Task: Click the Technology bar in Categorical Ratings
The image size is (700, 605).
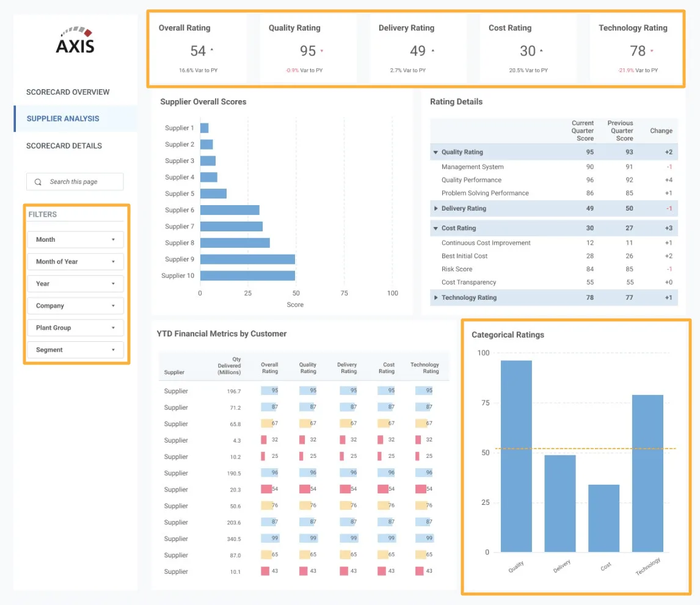Action: [647, 473]
